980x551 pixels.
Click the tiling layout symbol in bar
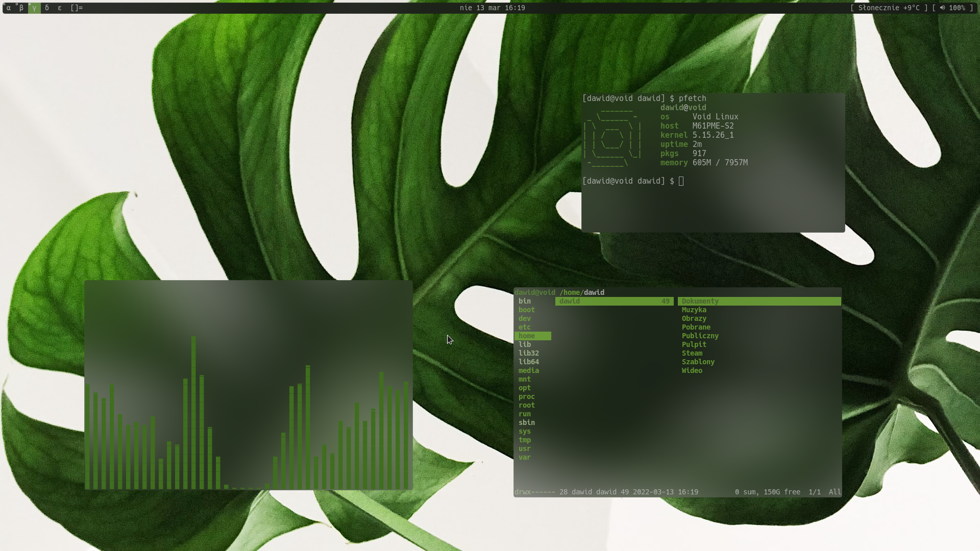coord(77,8)
